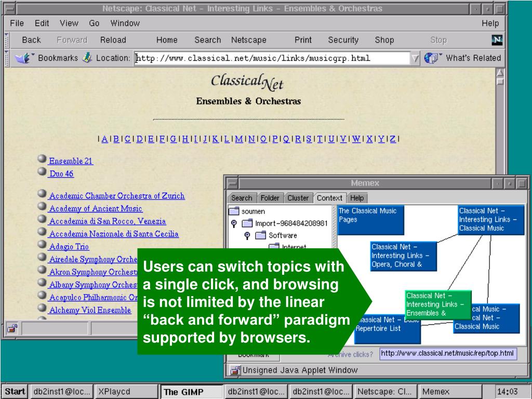The width and height of the screenshot is (532, 399).
Task: Open the Edit menu
Action: (x=42, y=23)
